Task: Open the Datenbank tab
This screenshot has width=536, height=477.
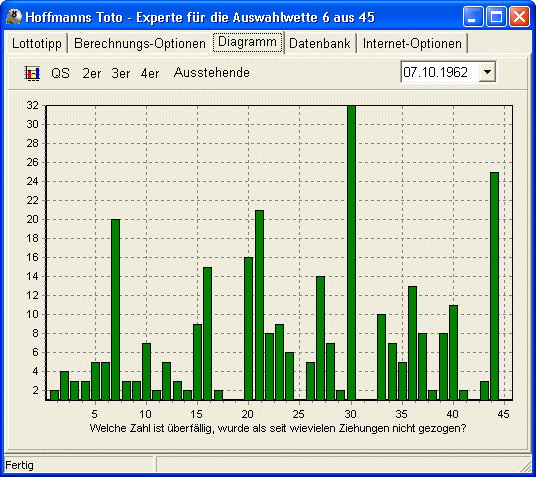Action: (x=320, y=43)
